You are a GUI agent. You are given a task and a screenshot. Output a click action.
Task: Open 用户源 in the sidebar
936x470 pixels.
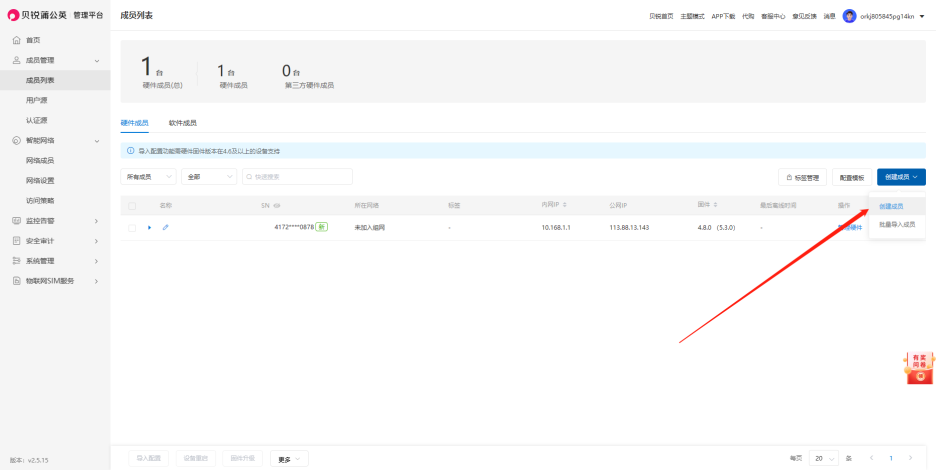click(x=37, y=100)
